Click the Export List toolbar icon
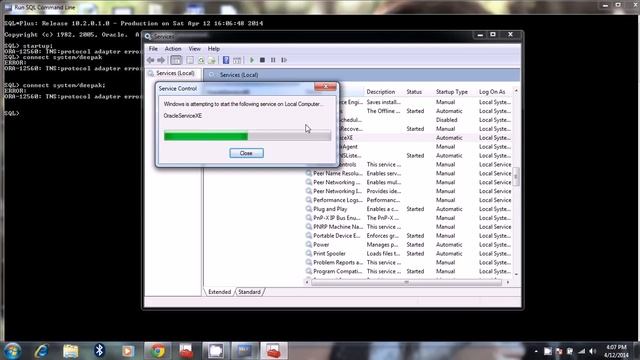This screenshot has width=640, height=360. click(x=211, y=60)
